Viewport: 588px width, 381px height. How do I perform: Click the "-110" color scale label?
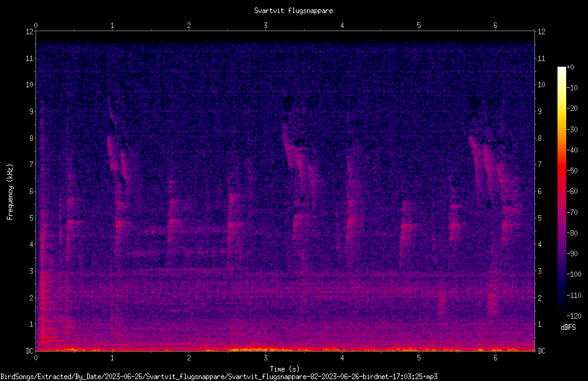point(574,296)
